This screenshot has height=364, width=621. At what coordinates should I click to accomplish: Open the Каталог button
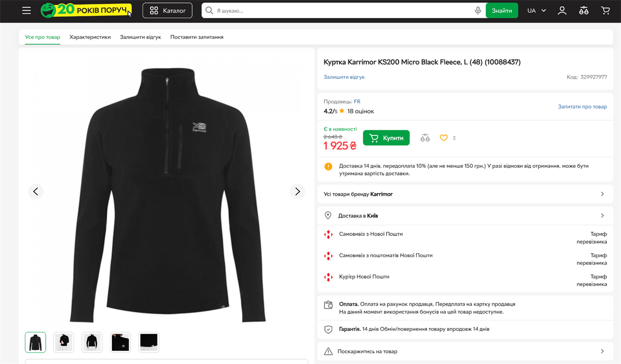(167, 10)
